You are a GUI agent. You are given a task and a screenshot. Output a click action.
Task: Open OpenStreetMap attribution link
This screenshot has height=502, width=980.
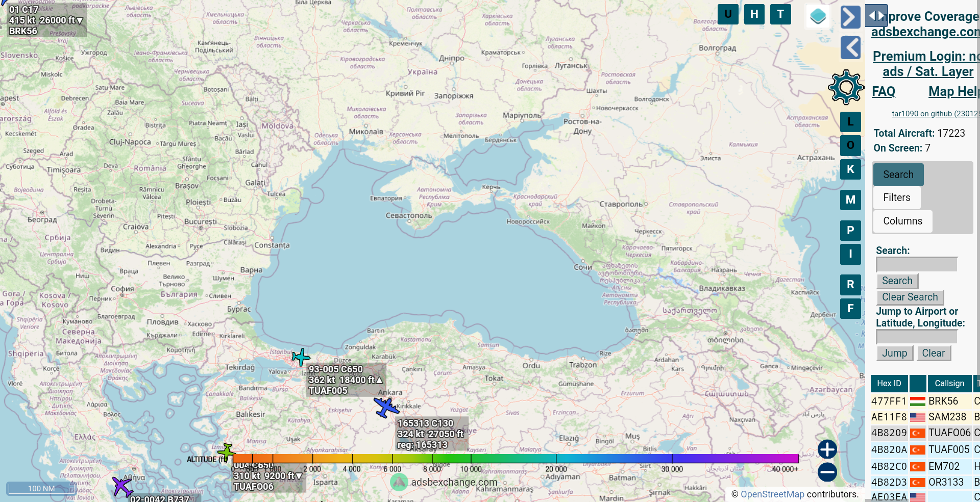coord(772,494)
